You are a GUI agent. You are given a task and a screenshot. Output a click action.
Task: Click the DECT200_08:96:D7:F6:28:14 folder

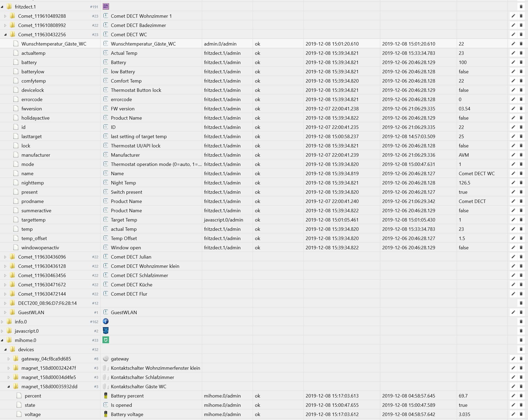[x=47, y=303]
